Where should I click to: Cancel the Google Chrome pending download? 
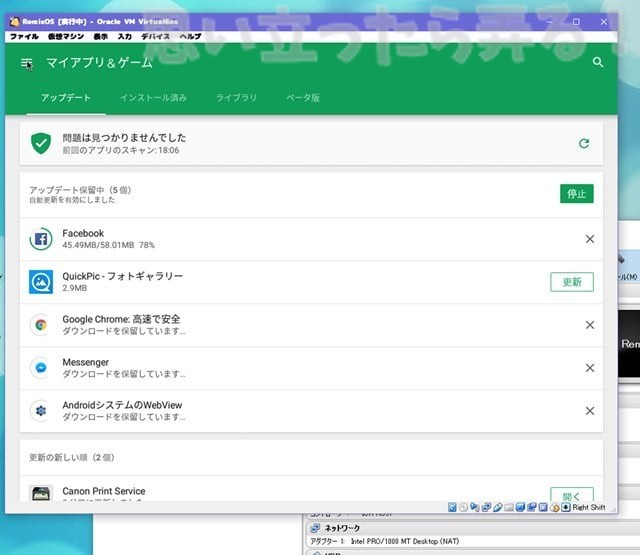tap(590, 325)
